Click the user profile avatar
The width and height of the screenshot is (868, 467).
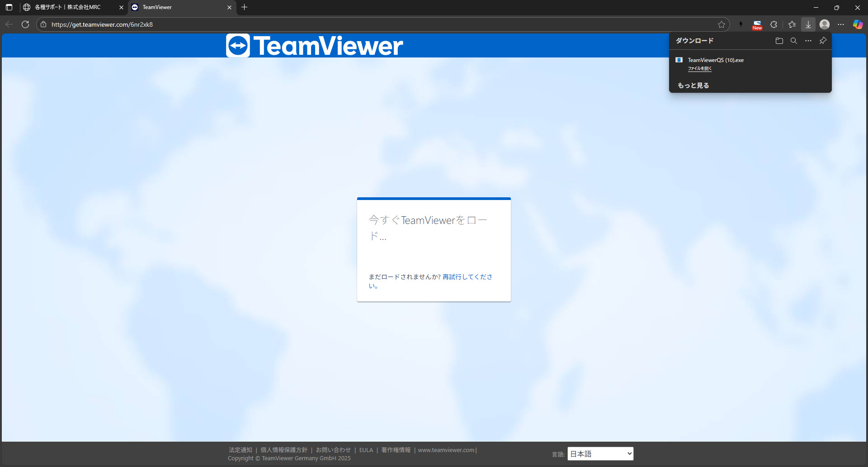tap(825, 24)
